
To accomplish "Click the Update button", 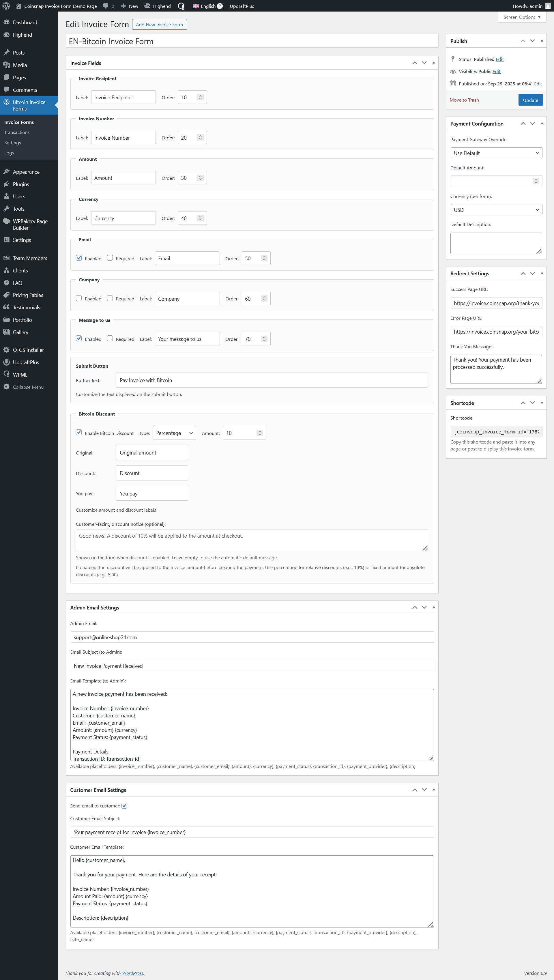I will (530, 100).
